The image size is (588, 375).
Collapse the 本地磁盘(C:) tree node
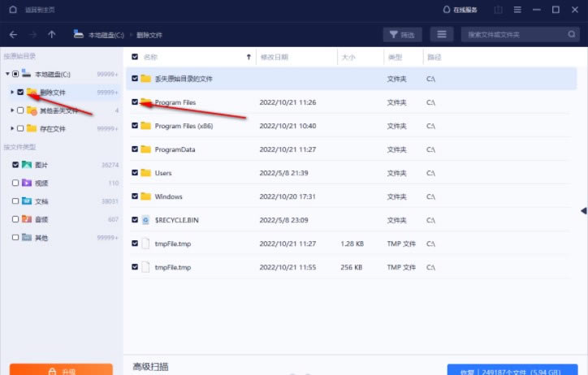[x=7, y=74]
